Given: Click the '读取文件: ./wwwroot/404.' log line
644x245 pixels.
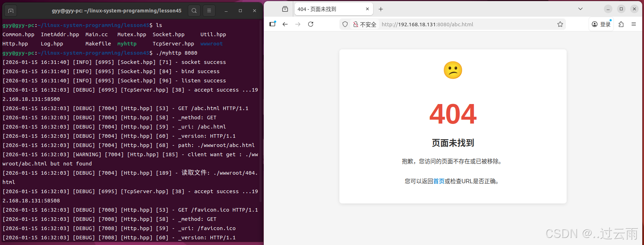Looking at the screenshot, I should 130,178.
